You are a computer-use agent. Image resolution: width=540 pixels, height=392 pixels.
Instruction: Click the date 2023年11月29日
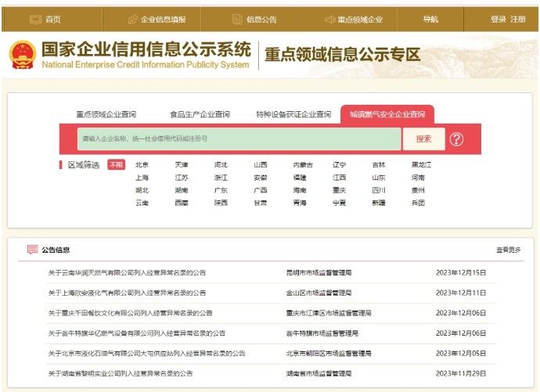pos(461,373)
